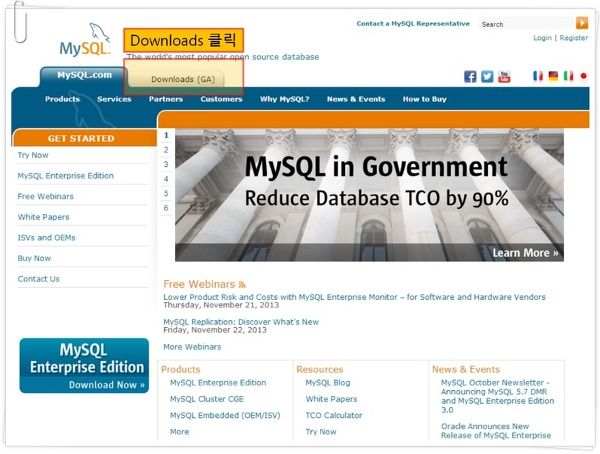The image size is (600, 454).
Task: Open the Services menu
Action: (114, 99)
